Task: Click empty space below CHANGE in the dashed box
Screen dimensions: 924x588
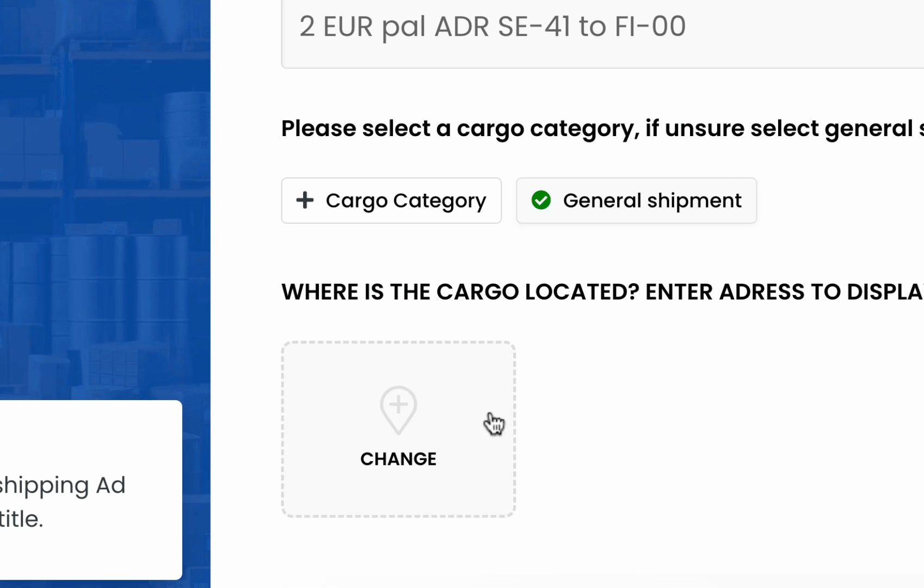Action: [398, 493]
